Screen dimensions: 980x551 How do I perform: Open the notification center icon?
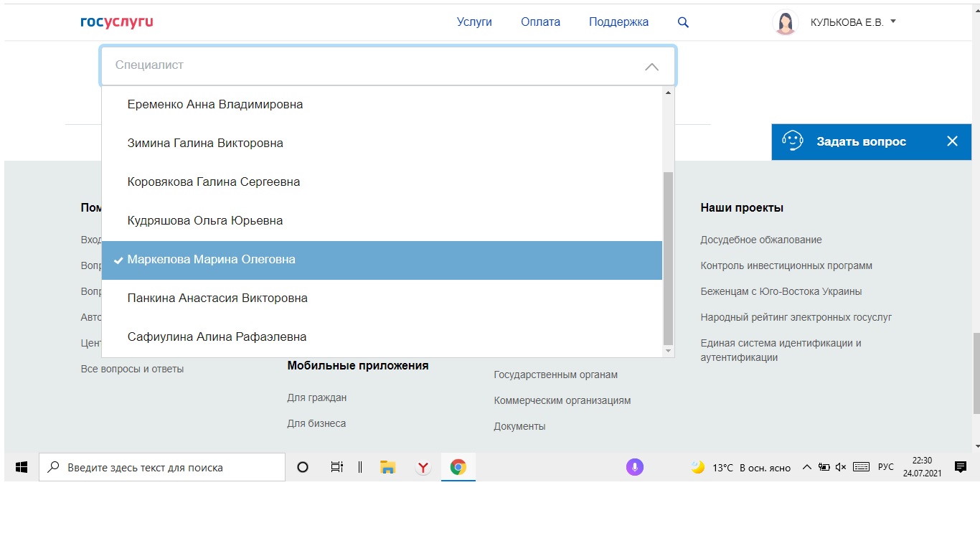961,467
